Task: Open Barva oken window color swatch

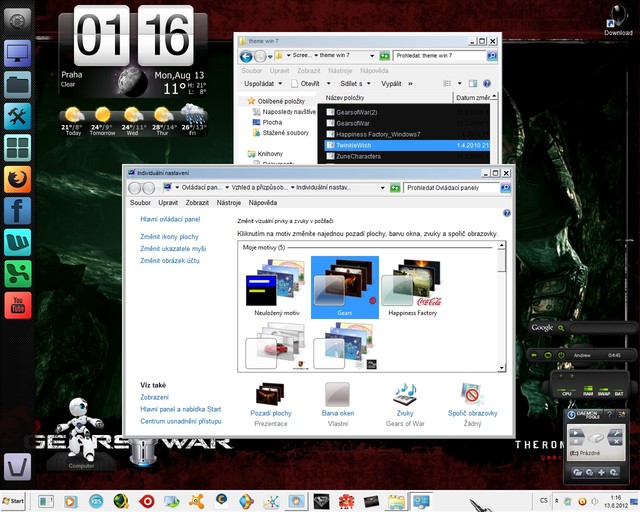Action: click(337, 394)
